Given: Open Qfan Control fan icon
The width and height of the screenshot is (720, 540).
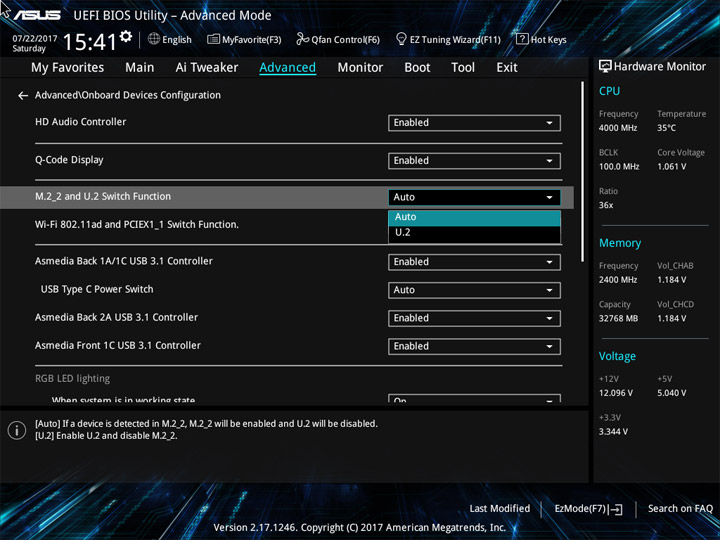Looking at the screenshot, I should coord(302,39).
